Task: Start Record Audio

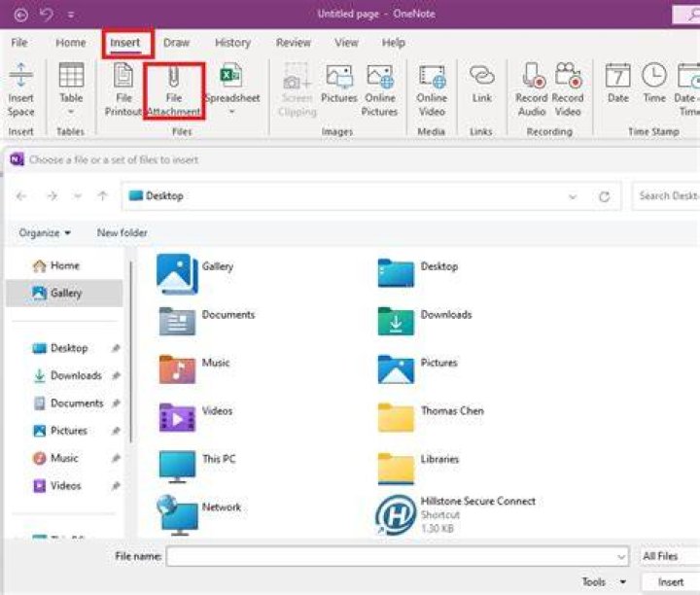Action: [x=531, y=89]
